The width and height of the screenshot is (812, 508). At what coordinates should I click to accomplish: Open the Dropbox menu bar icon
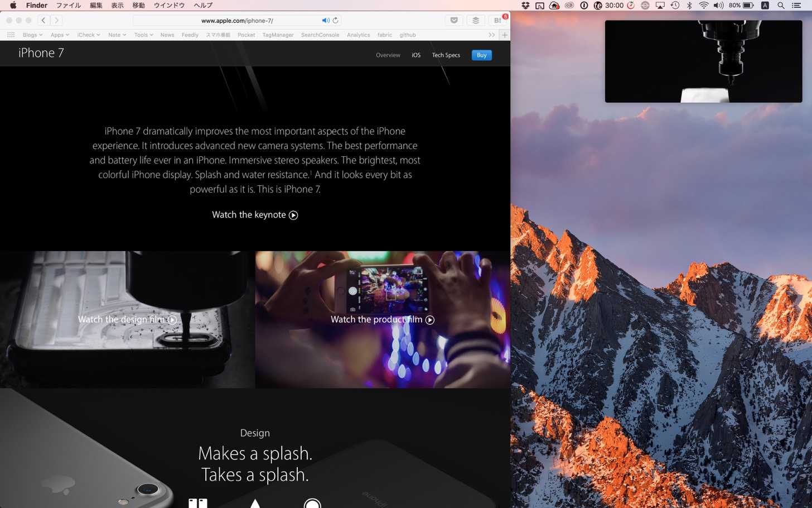525,6
